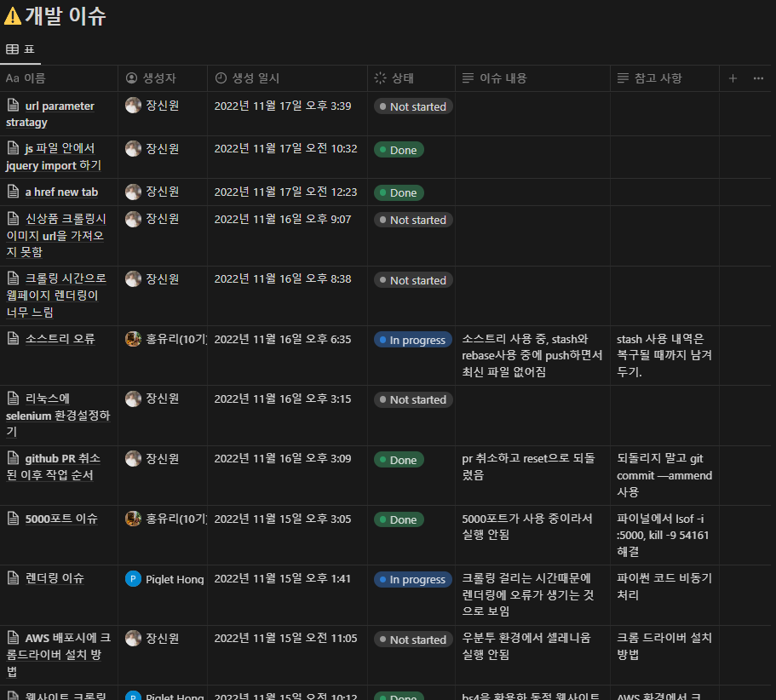This screenshot has height=700, width=776.
Task: Change Not started status of AWS 배포시에 row
Action: coord(413,640)
